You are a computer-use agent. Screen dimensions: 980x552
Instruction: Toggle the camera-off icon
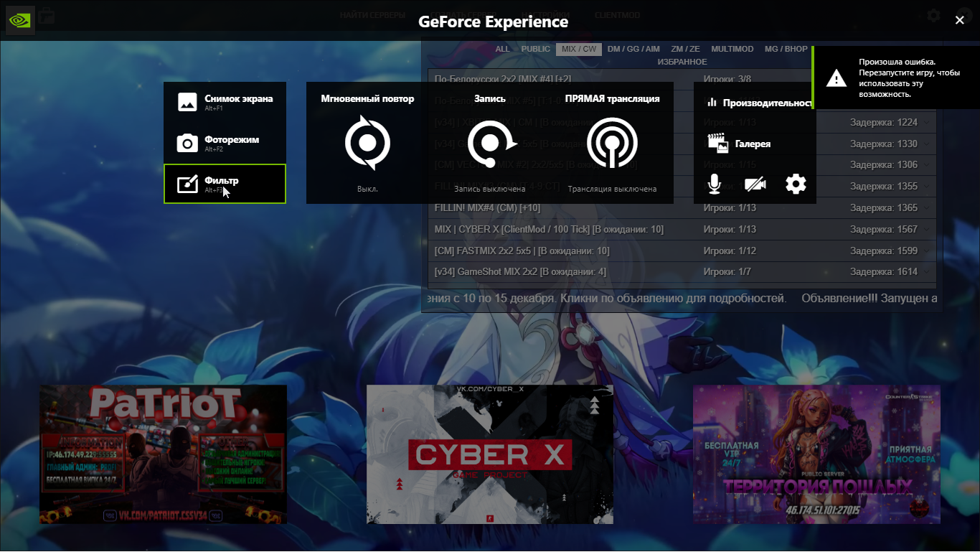(x=755, y=184)
